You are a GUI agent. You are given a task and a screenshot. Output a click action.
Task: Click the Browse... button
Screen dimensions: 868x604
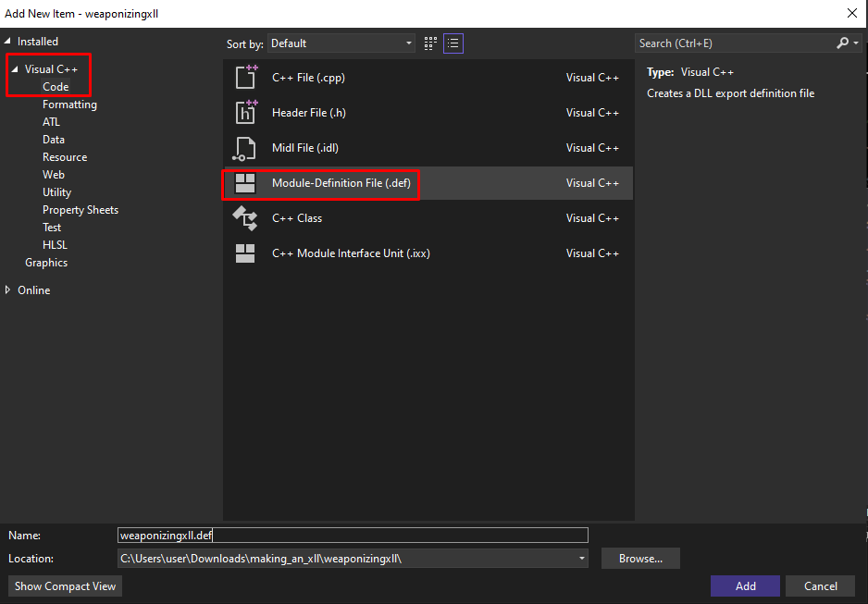640,559
